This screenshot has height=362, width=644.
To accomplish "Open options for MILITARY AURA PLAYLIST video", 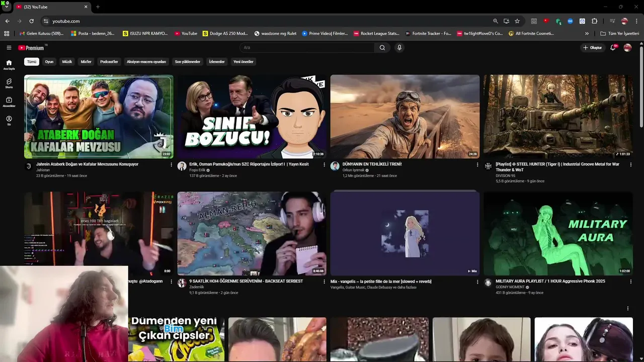I will click(x=630, y=282).
